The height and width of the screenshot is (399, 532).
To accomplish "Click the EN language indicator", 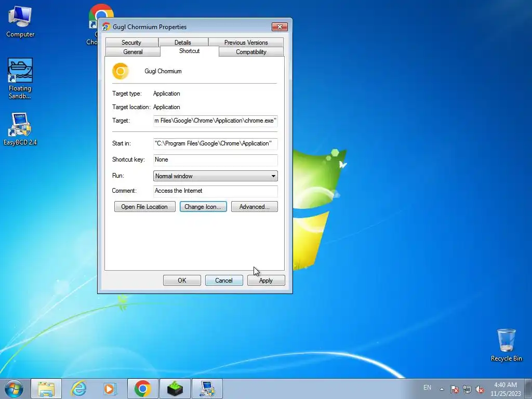I will (x=427, y=388).
